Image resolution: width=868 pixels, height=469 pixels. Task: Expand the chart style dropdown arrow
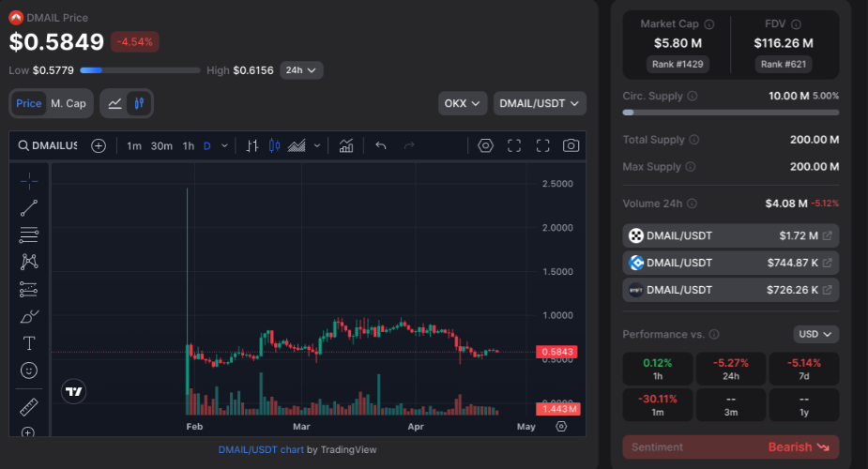316,146
